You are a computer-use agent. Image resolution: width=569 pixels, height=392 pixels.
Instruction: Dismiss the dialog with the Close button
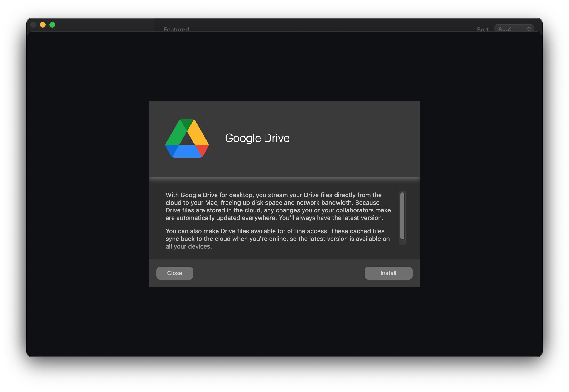174,273
